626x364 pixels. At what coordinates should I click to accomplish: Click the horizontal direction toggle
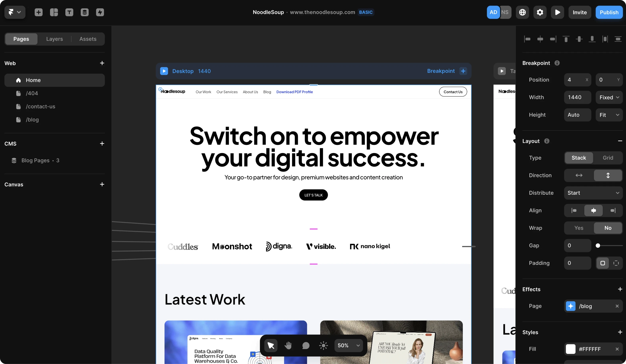pos(579,175)
